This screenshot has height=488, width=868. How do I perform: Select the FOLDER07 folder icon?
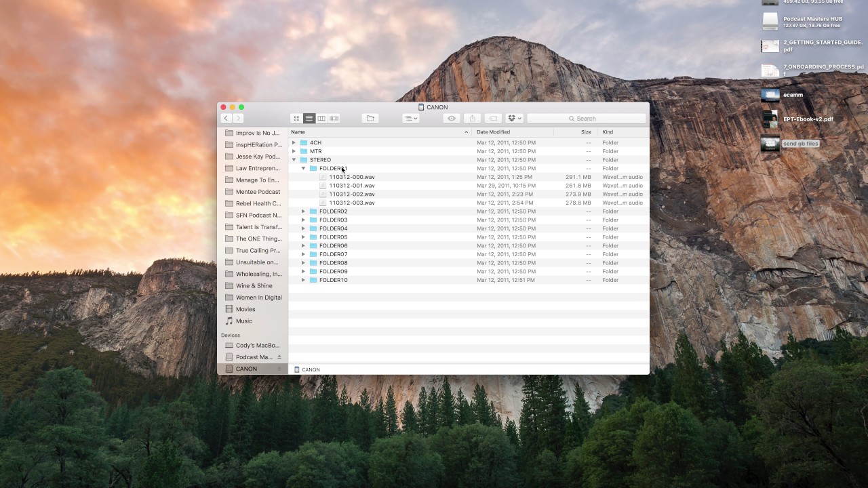[x=313, y=254]
